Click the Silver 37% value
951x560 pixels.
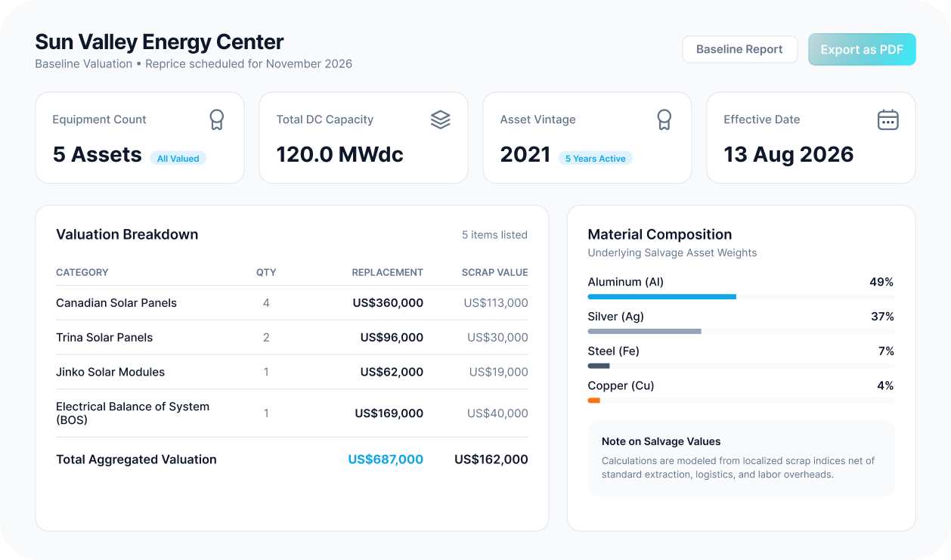[882, 317]
